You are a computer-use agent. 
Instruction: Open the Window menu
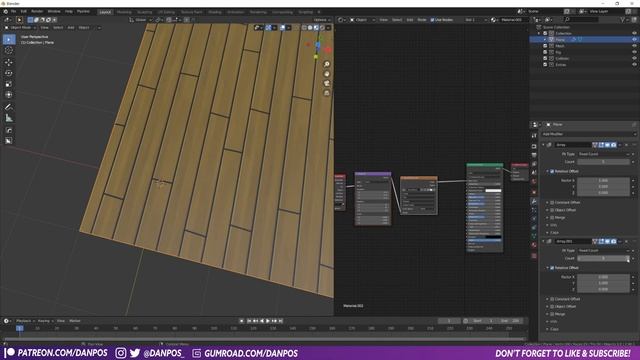[54, 11]
